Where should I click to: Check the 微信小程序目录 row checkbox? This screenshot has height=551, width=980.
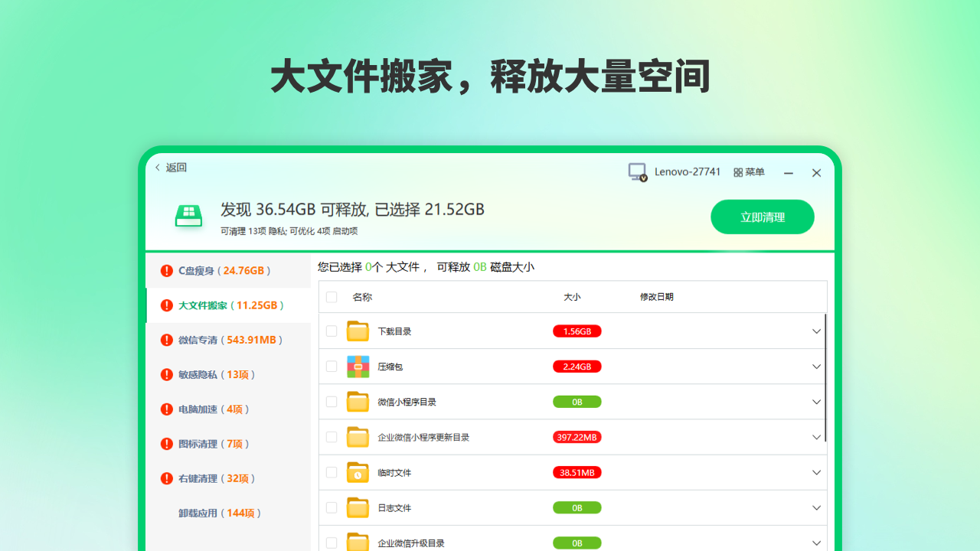tap(332, 402)
